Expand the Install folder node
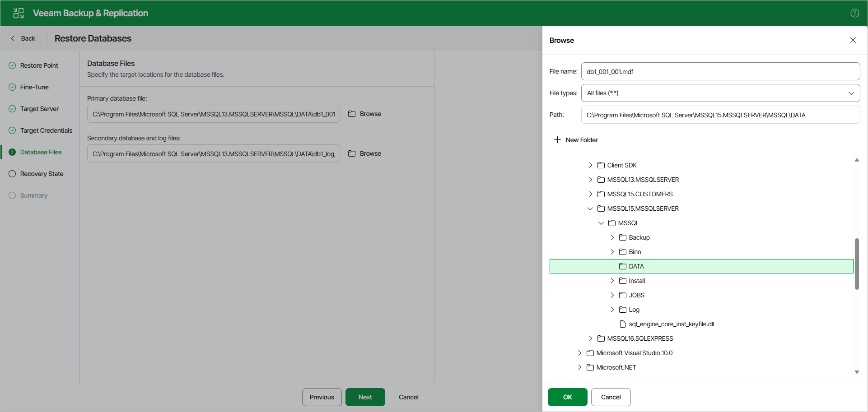The image size is (868, 412). (x=612, y=281)
